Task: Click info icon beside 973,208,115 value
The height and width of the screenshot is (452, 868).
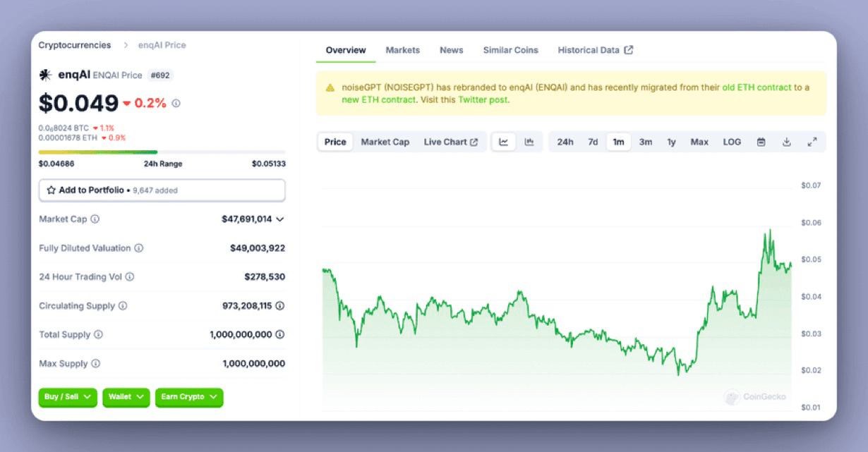Action: pyautogui.click(x=280, y=306)
